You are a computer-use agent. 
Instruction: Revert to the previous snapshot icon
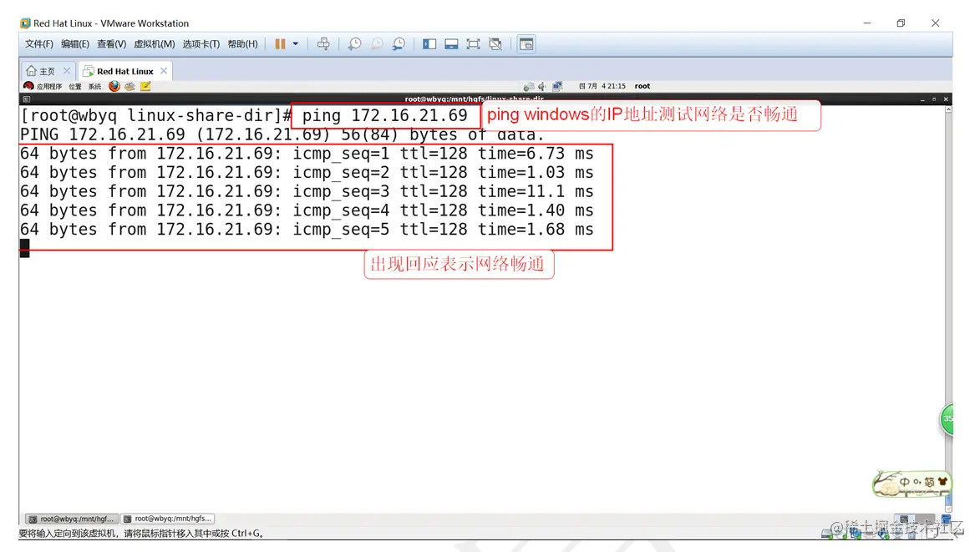click(377, 43)
